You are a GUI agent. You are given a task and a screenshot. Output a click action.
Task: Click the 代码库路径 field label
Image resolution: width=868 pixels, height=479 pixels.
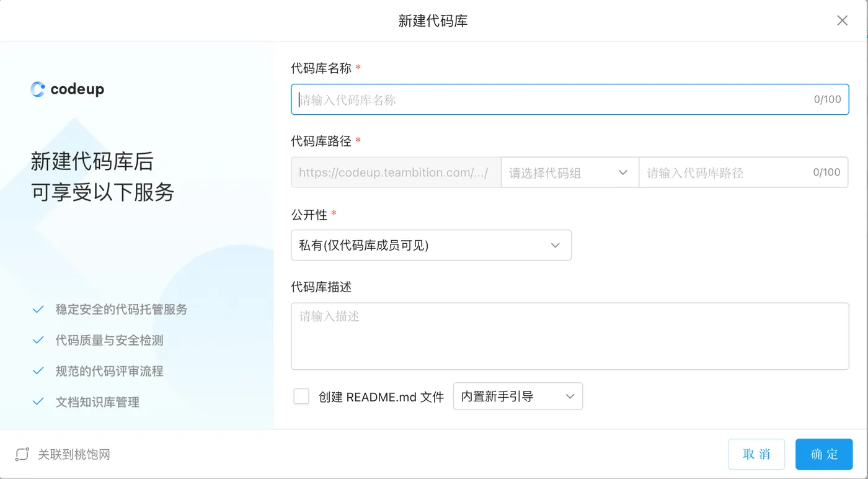321,141
